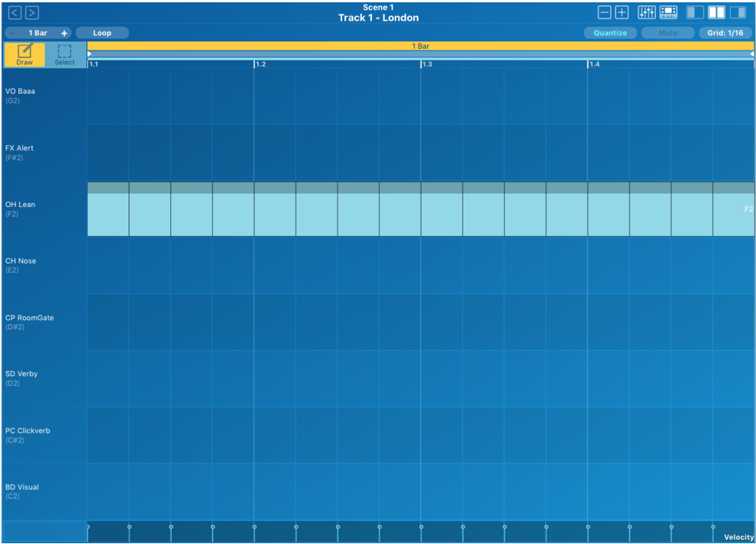The width and height of the screenshot is (756, 544).
Task: Enable Quantize
Action: (610, 33)
